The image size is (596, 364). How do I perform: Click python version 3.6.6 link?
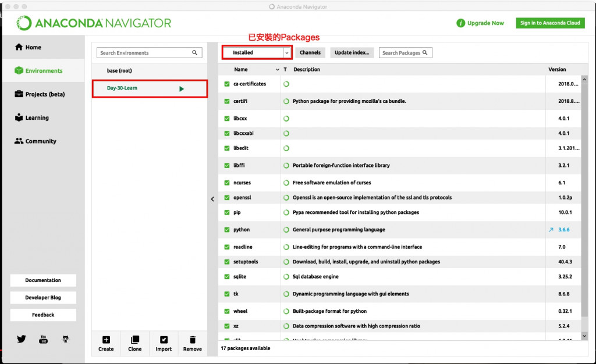(x=563, y=230)
